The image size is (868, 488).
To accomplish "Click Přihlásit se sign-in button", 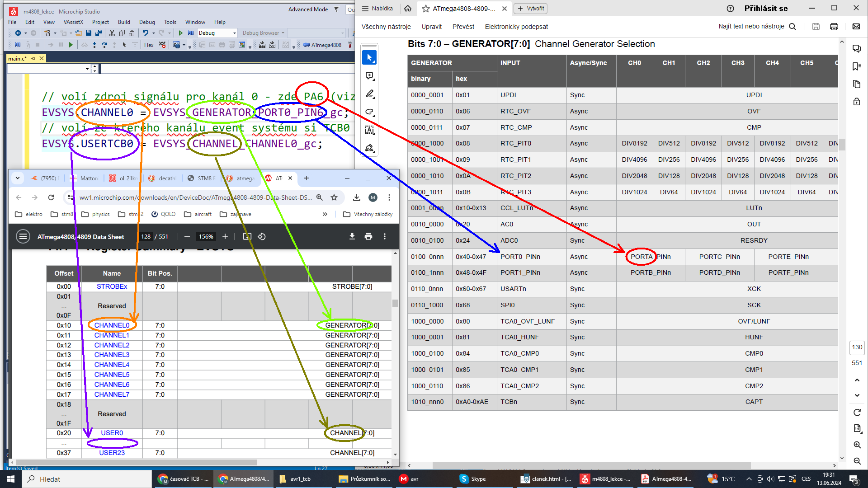I will coord(766,9).
